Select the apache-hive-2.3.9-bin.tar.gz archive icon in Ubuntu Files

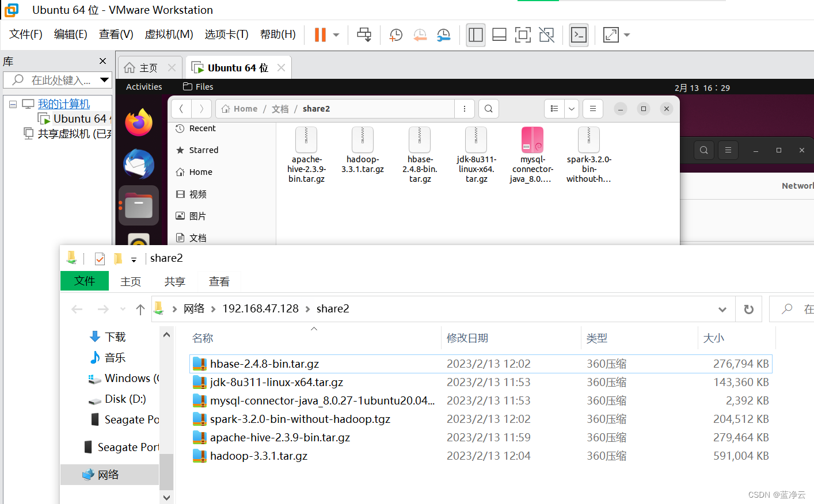tap(306, 140)
